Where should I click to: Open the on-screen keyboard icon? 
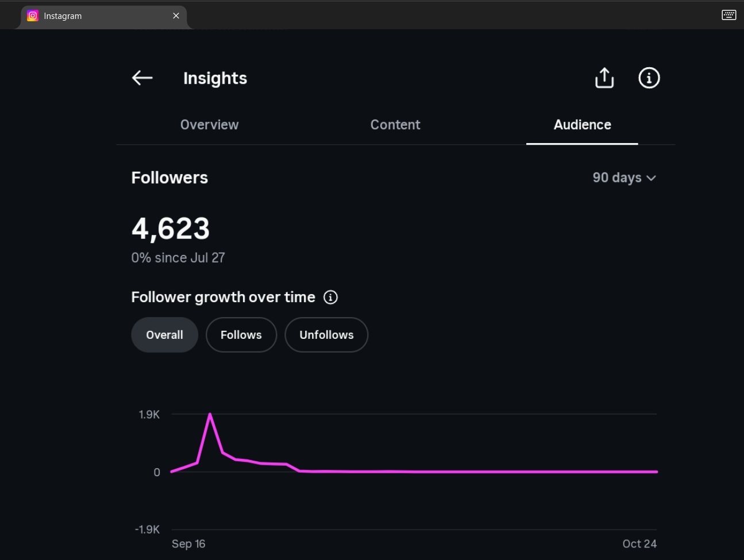point(728,15)
